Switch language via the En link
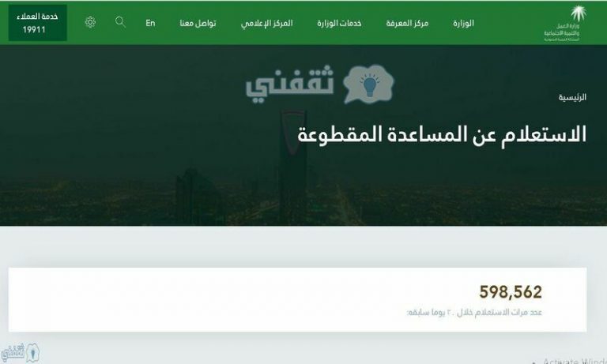 150,23
